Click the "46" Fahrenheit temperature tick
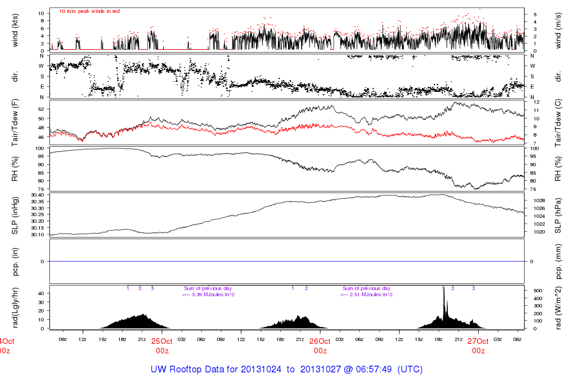The width and height of the screenshot is (574, 392). (x=41, y=137)
